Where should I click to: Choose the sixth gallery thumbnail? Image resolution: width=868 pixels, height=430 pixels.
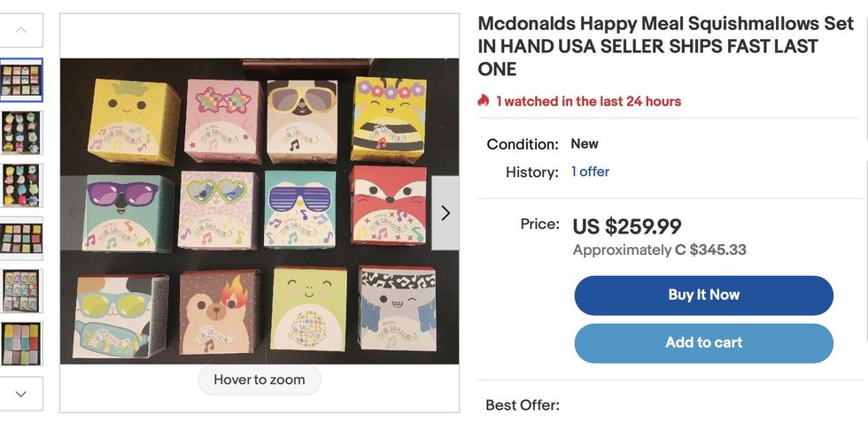21,343
